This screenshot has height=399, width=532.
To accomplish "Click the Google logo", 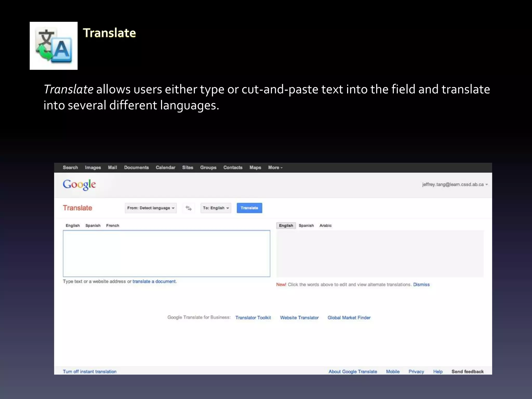I will pyautogui.click(x=79, y=185).
